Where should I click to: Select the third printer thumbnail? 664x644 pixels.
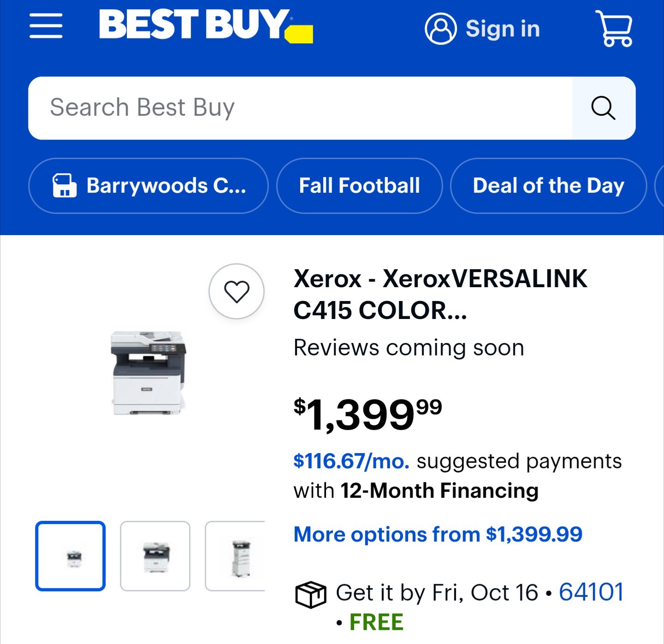click(x=235, y=556)
